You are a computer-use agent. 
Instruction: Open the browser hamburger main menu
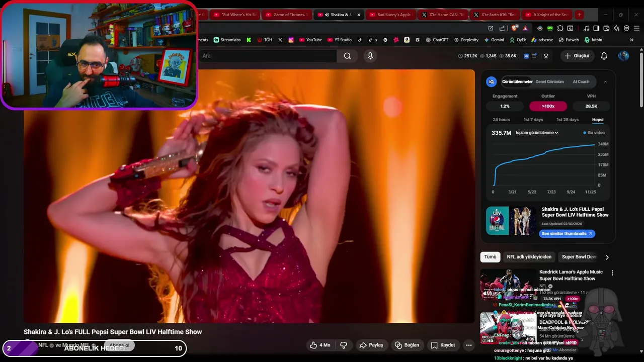(x=636, y=28)
